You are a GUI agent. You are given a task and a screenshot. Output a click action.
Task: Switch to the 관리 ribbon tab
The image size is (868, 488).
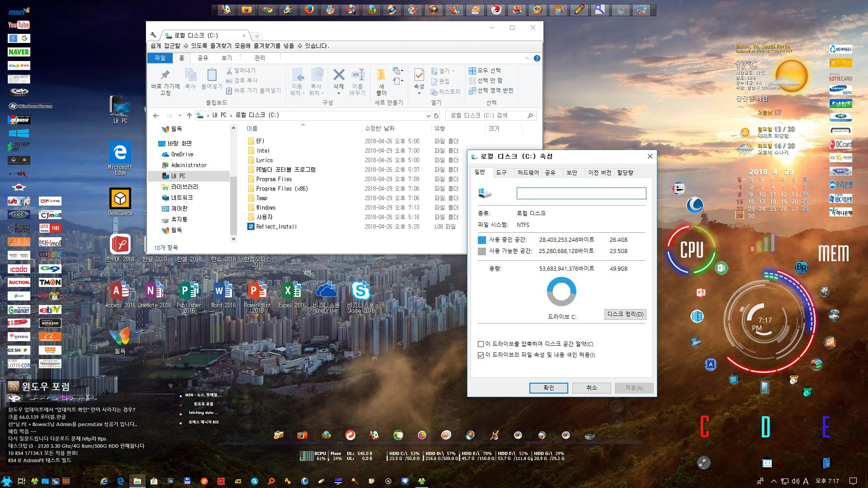pyautogui.click(x=260, y=58)
